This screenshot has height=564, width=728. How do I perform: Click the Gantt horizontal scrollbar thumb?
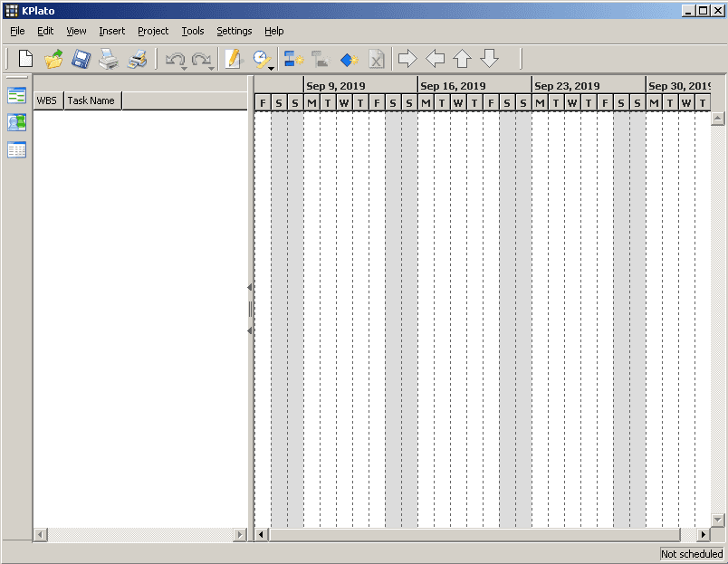(474, 535)
